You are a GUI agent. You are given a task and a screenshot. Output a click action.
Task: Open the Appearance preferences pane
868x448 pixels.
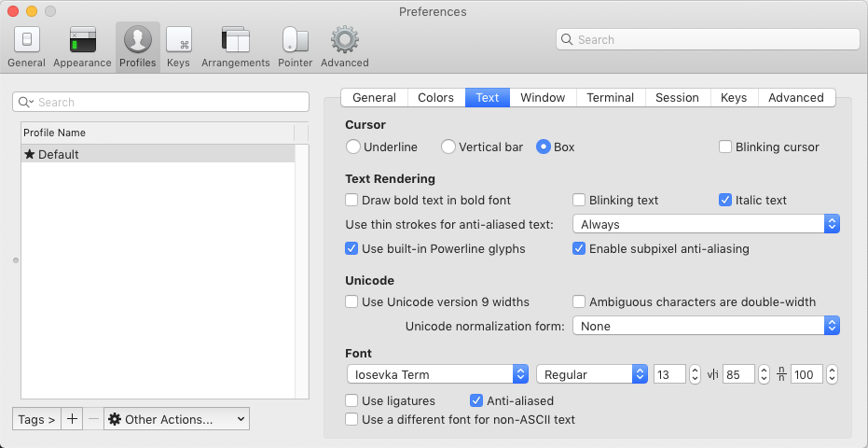coord(82,47)
